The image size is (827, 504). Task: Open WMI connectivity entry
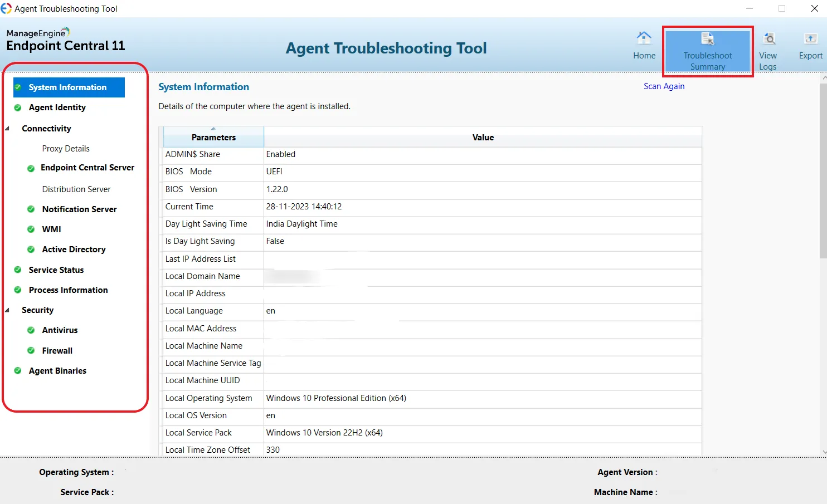click(51, 229)
